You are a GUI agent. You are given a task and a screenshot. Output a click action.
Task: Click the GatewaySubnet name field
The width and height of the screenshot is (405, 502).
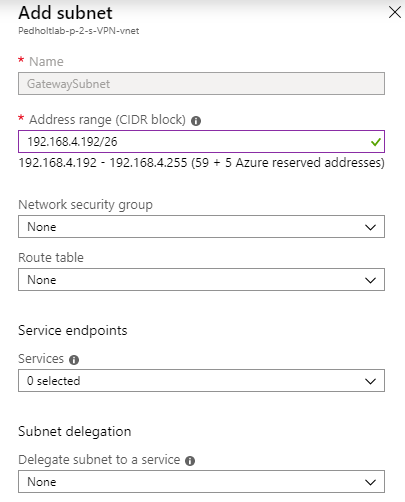(x=201, y=84)
